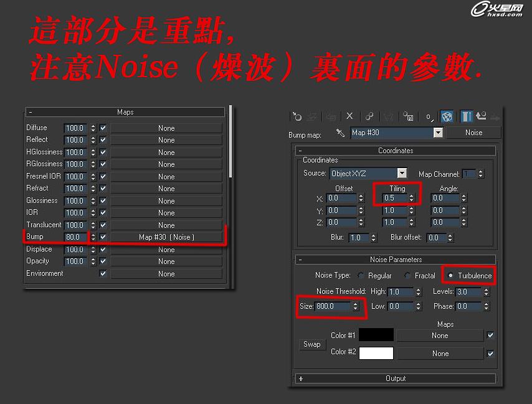Click the Swap colors button
The image size is (532, 404).
click(x=311, y=344)
